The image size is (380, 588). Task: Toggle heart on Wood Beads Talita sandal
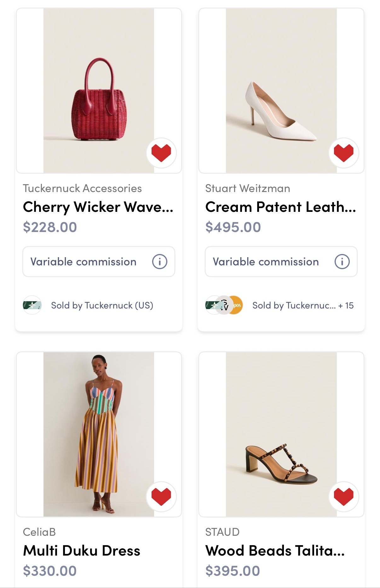[x=343, y=496]
